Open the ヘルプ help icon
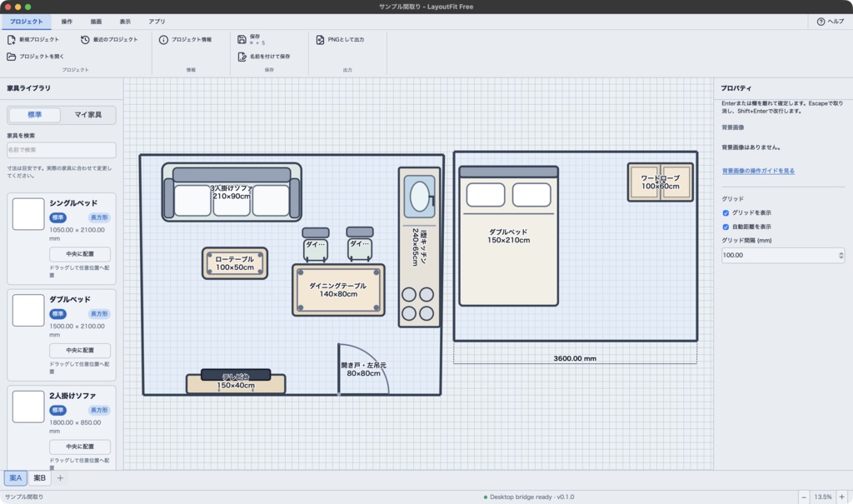This screenshot has width=853, height=504. point(821,22)
